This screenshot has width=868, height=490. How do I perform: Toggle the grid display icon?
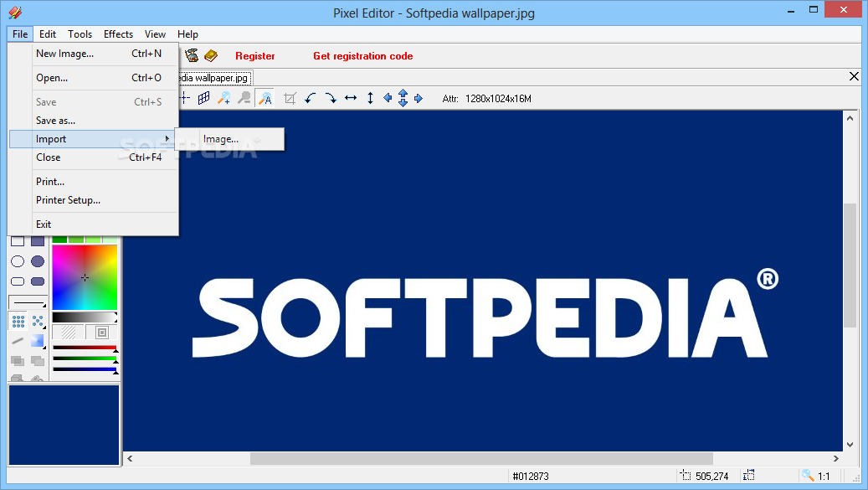point(203,99)
